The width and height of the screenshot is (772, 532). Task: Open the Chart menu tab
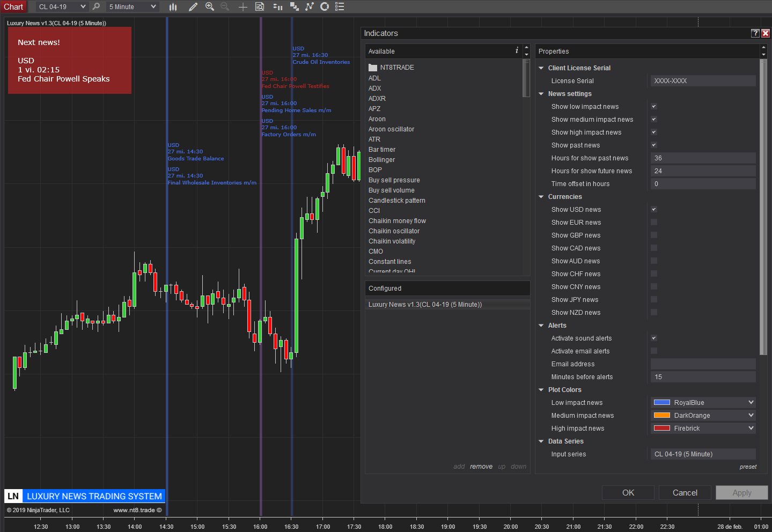pos(13,6)
